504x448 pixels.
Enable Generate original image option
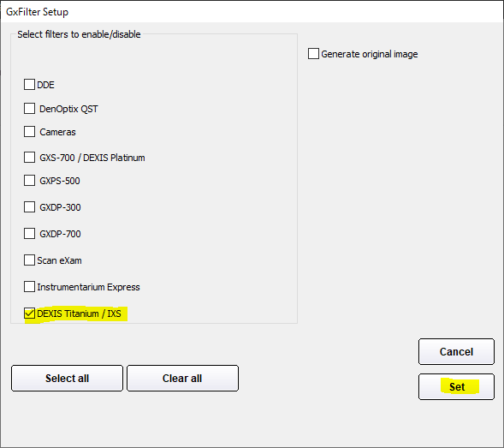313,54
